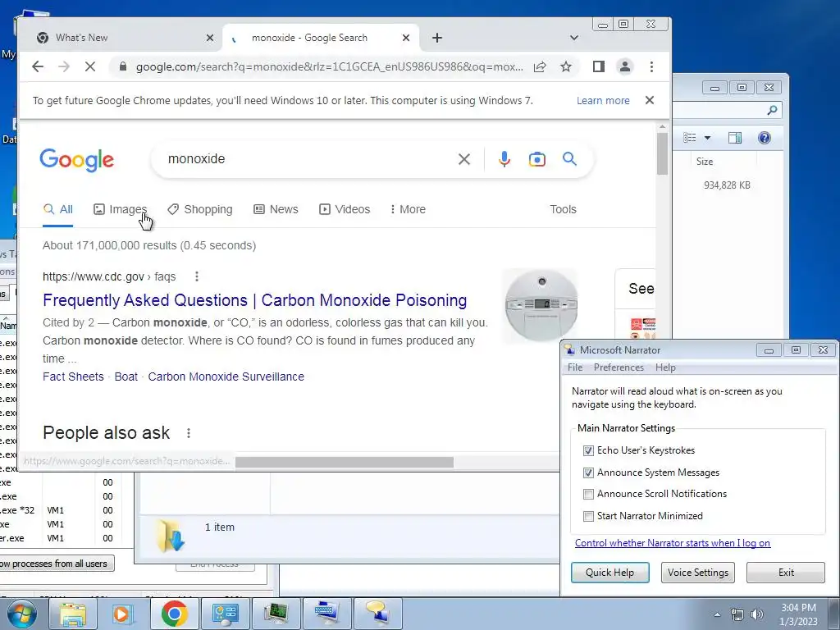Viewport: 840px width, 630px height.
Task: Open the Chrome profile icon
Action: [624, 66]
